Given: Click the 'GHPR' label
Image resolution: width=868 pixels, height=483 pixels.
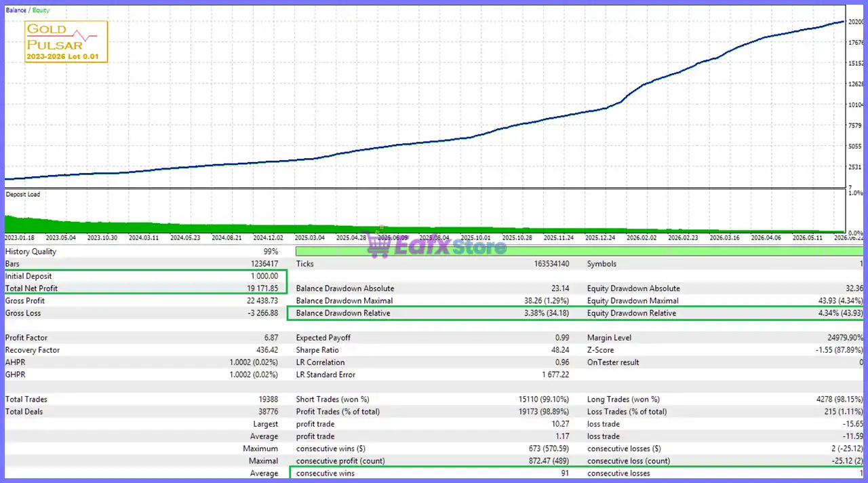Looking at the screenshot, I should [x=16, y=374].
